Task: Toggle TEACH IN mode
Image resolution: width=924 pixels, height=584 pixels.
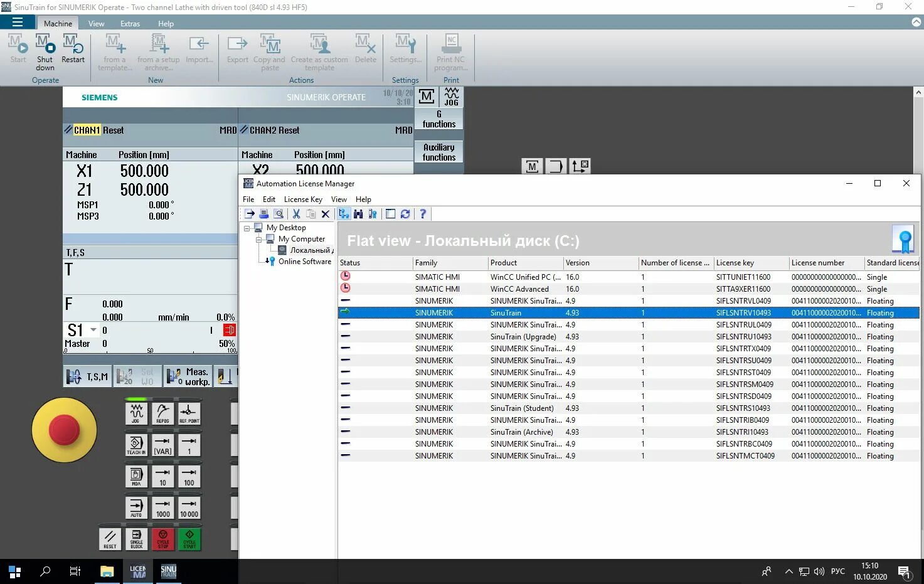Action: tap(136, 445)
